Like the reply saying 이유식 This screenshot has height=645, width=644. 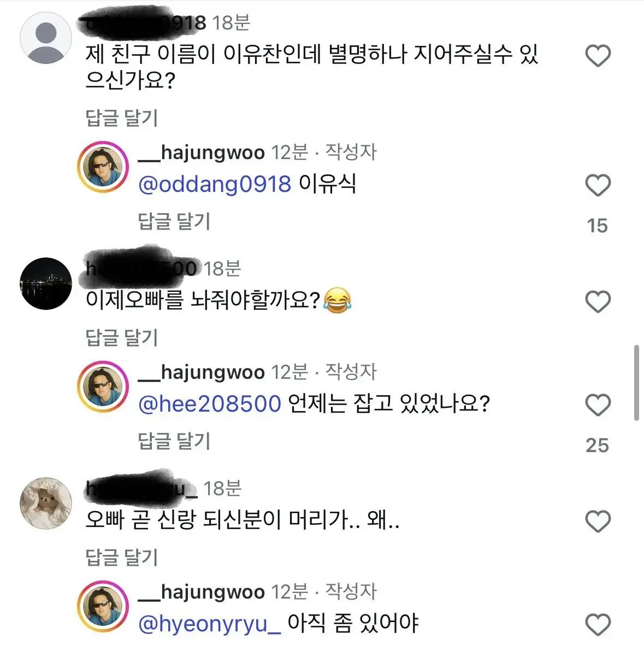[598, 186]
